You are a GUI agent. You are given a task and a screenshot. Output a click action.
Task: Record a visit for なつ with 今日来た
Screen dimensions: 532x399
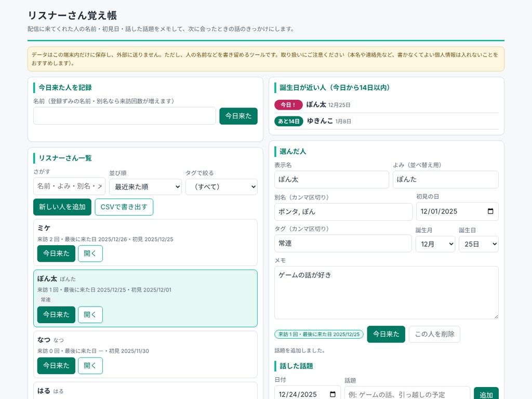(x=56, y=366)
